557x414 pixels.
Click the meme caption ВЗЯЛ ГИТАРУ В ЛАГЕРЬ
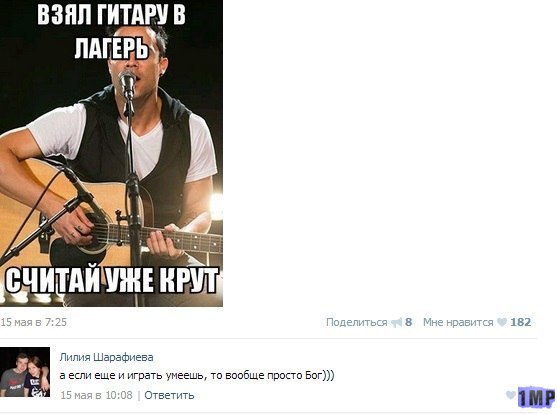click(x=112, y=32)
